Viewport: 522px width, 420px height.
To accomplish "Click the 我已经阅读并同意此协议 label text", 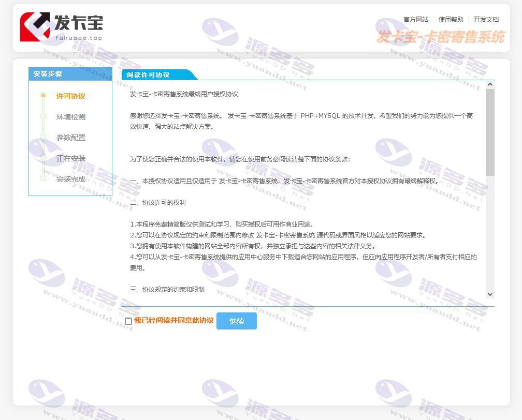I will pyautogui.click(x=174, y=320).
